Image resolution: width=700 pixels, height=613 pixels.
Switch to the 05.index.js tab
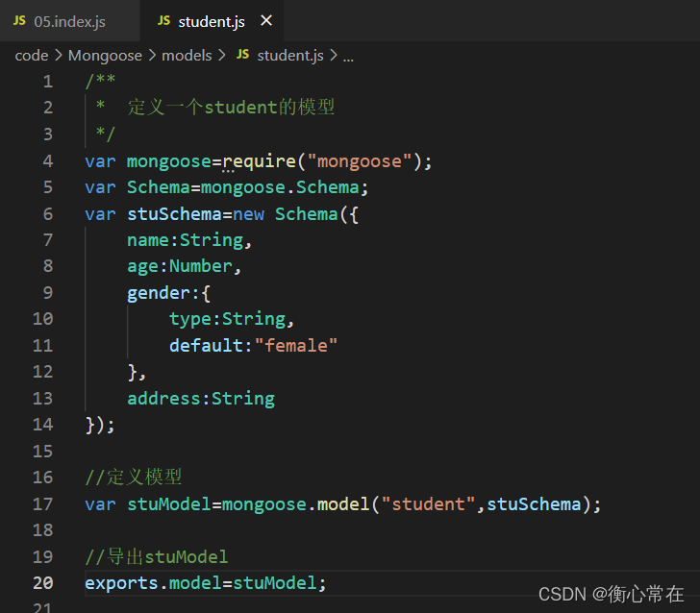pos(69,21)
